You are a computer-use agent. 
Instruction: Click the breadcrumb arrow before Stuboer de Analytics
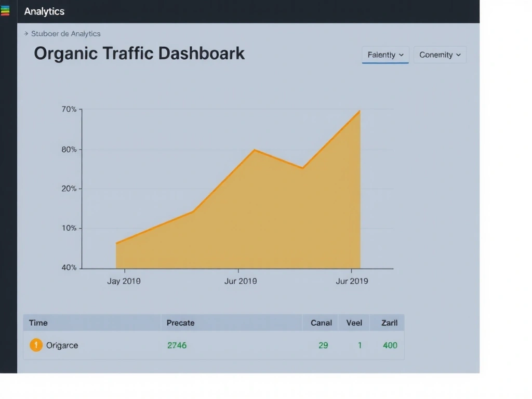point(26,33)
